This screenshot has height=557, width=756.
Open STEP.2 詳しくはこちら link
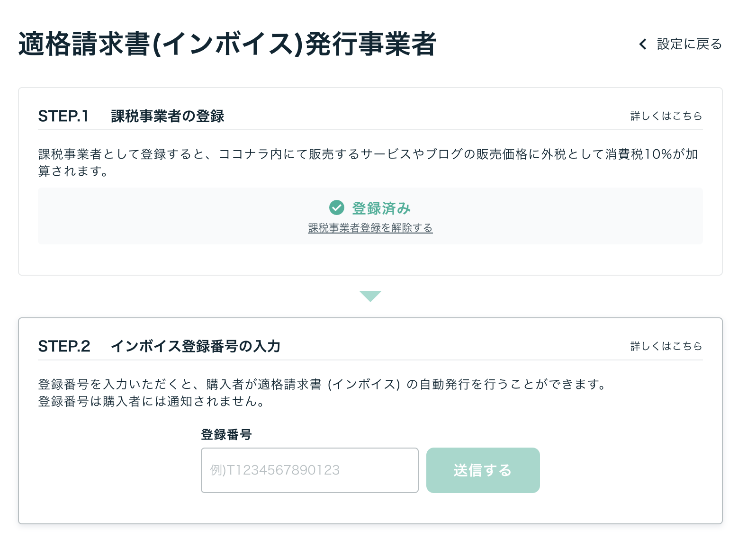click(x=666, y=346)
